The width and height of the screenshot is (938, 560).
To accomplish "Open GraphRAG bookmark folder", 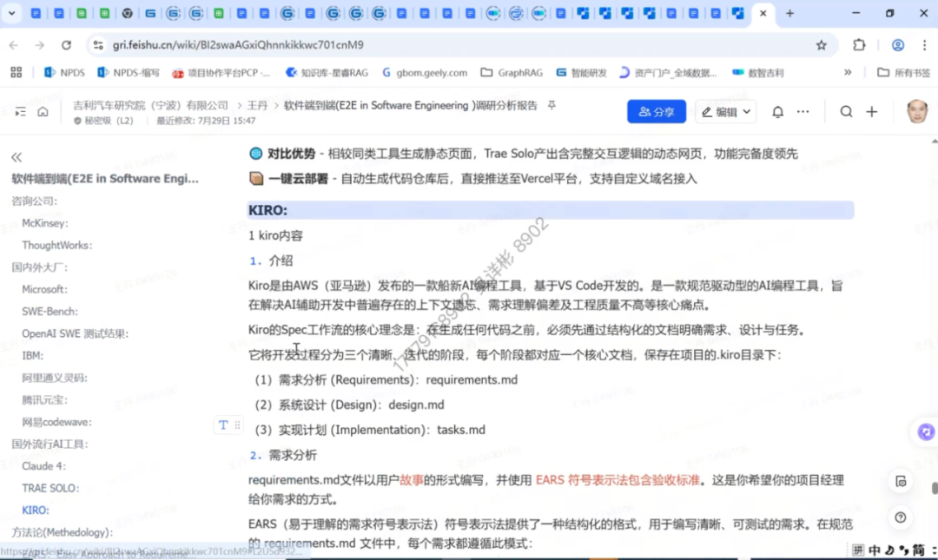I will point(512,72).
